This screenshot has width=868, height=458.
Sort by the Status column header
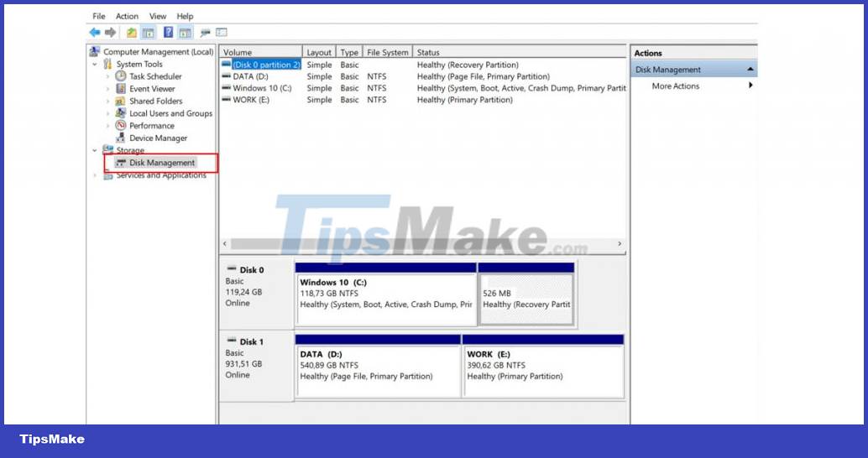click(520, 53)
